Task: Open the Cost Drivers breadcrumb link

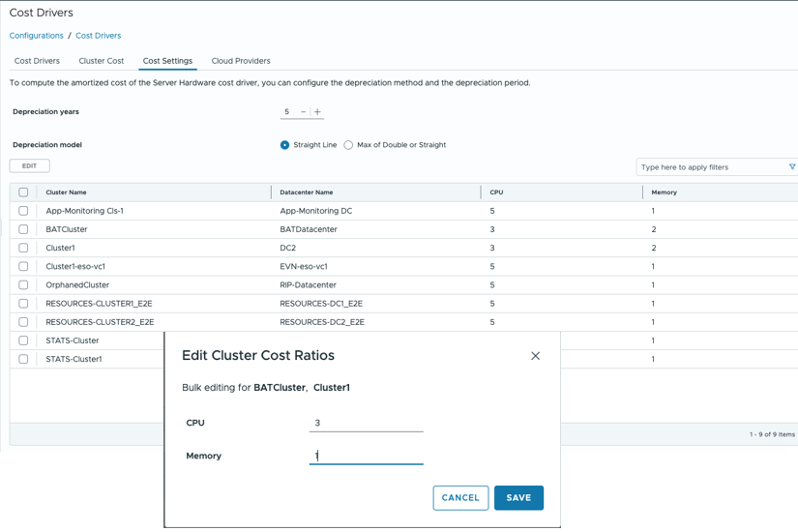Action: coord(99,36)
